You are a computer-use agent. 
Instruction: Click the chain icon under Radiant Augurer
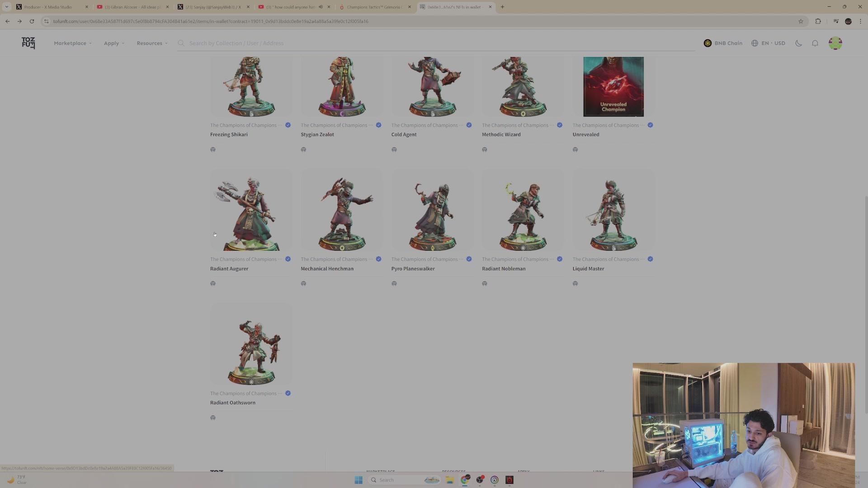pos(213,284)
